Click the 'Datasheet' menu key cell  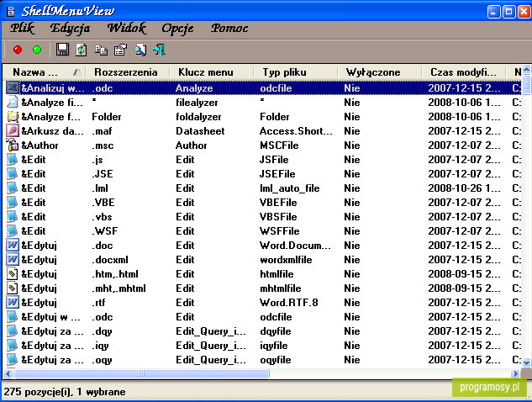click(x=200, y=130)
